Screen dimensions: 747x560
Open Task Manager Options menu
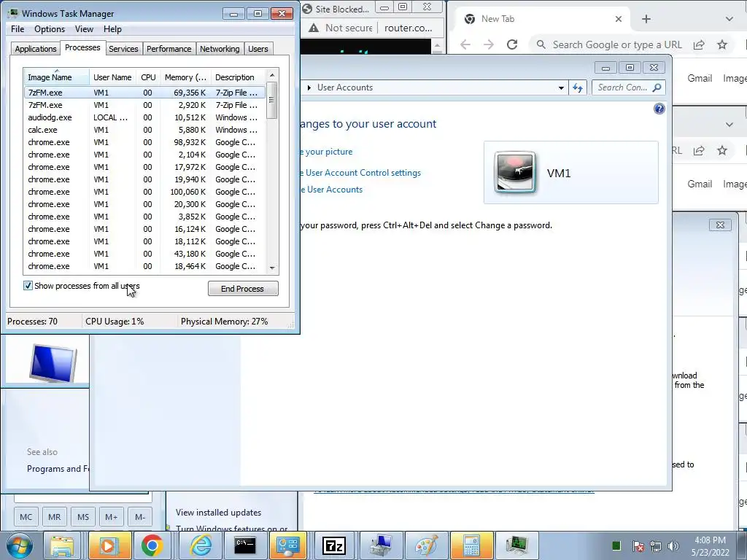(50, 29)
